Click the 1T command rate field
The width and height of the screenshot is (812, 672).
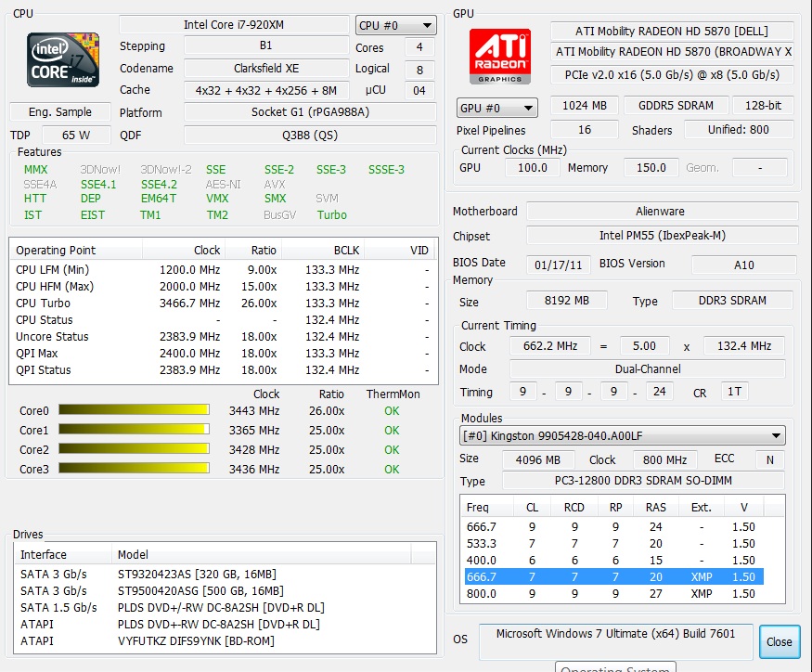(734, 391)
